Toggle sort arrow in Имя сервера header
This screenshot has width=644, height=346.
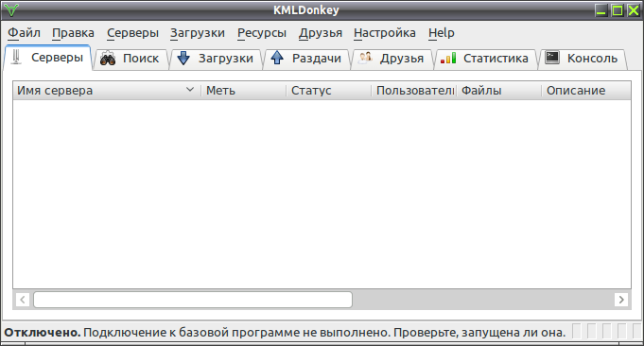point(190,90)
